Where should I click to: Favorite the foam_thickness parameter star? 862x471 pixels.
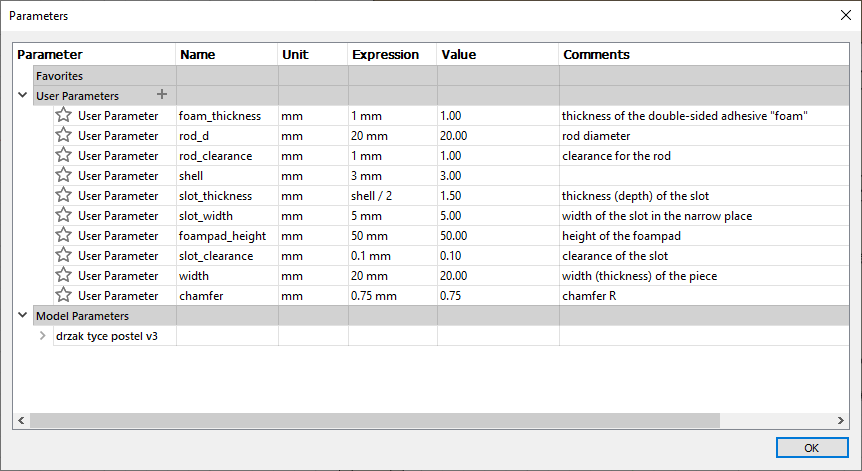(x=64, y=115)
